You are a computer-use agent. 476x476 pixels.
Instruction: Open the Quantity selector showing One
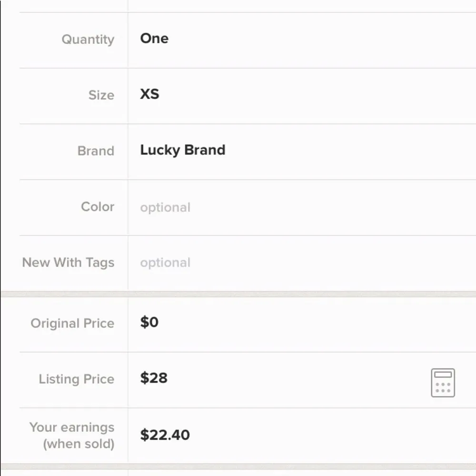tap(154, 39)
